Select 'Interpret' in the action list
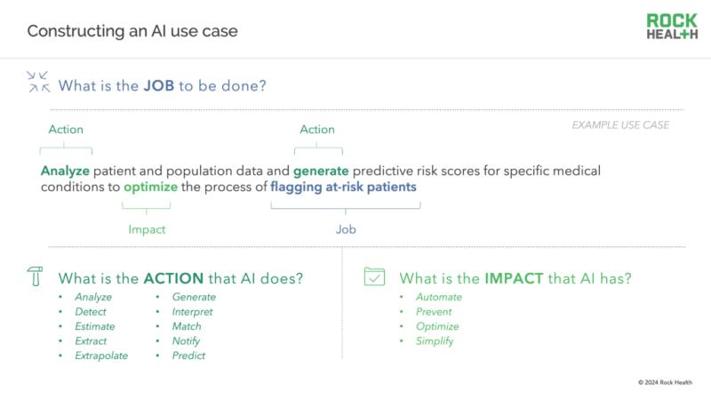The height and width of the screenshot is (400, 711). tap(192, 312)
